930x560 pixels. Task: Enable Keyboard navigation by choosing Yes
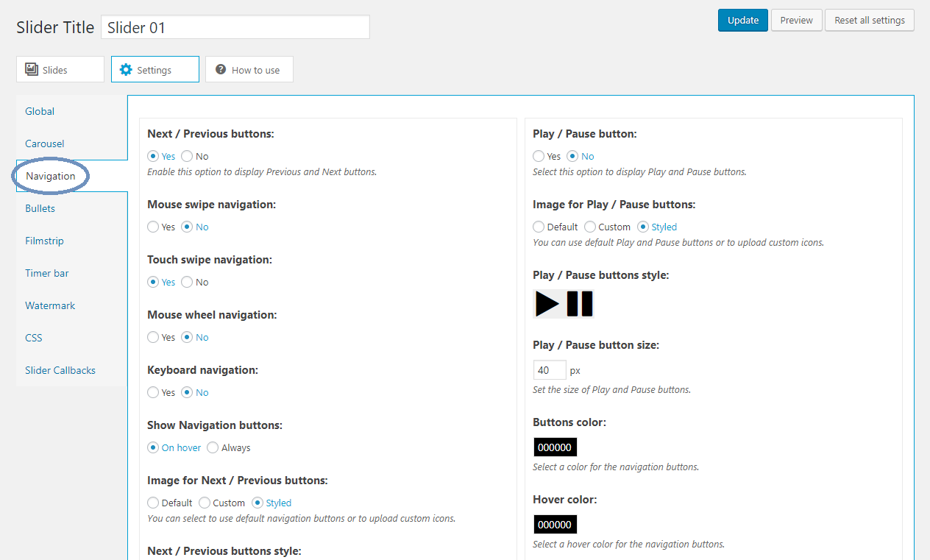pyautogui.click(x=153, y=392)
